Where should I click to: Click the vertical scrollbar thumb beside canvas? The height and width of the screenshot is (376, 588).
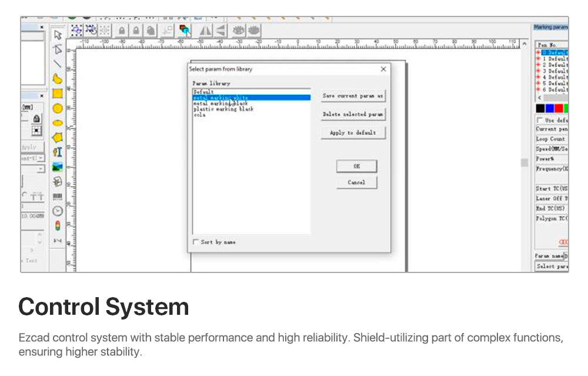tap(524, 162)
